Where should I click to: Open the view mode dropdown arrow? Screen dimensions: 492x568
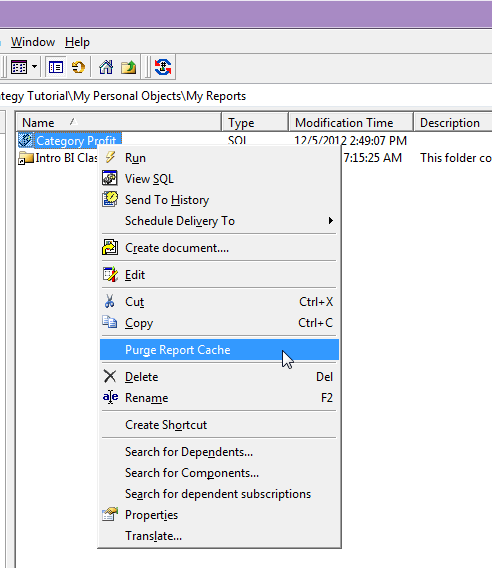click(x=34, y=67)
